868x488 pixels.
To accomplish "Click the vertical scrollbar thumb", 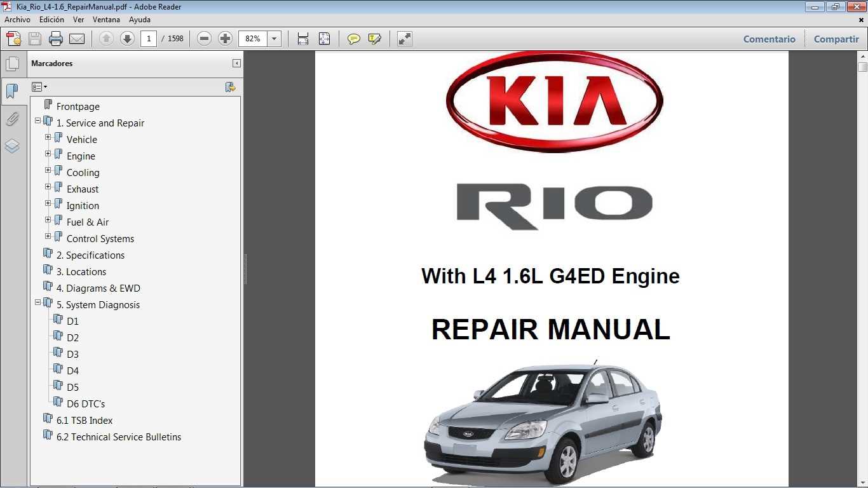I will tap(862, 67).
